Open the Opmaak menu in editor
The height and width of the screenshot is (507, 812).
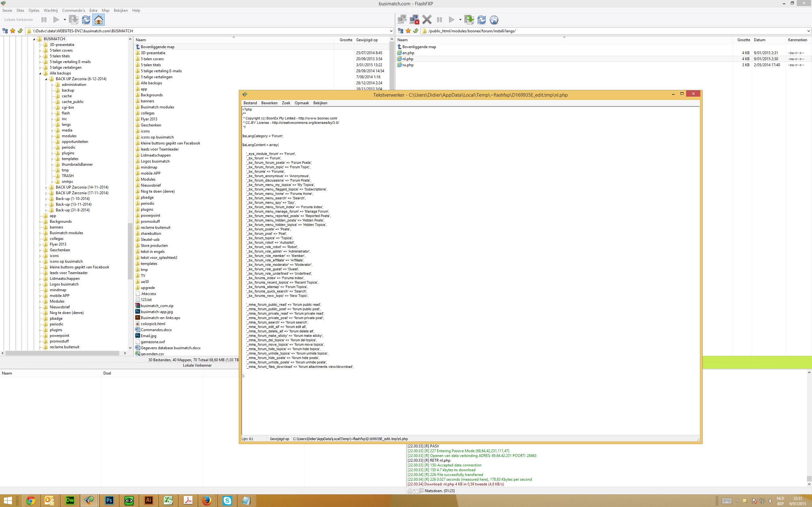point(301,103)
